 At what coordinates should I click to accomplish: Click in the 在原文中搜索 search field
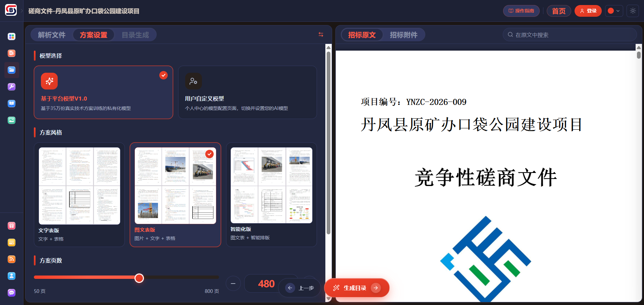[570, 35]
